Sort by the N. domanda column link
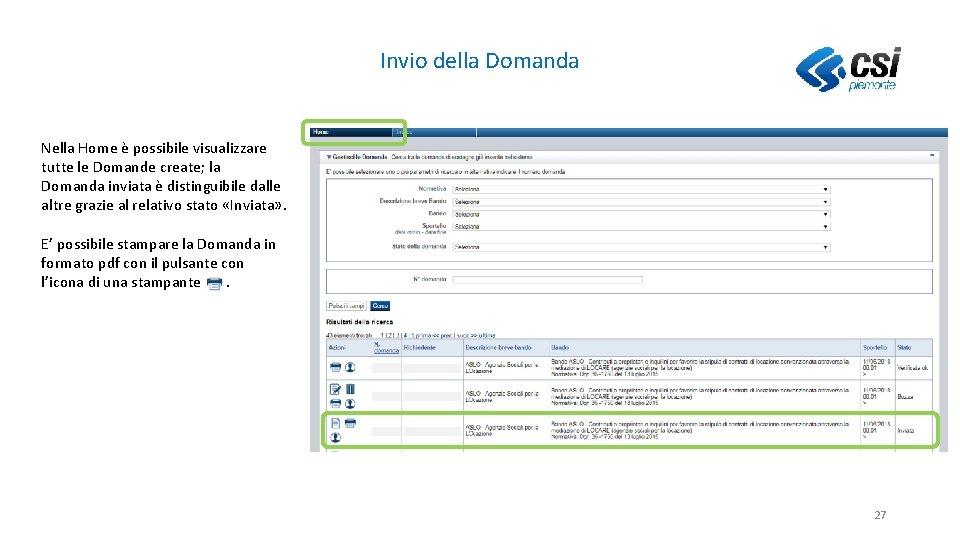The image size is (960, 540). pyautogui.click(x=386, y=348)
